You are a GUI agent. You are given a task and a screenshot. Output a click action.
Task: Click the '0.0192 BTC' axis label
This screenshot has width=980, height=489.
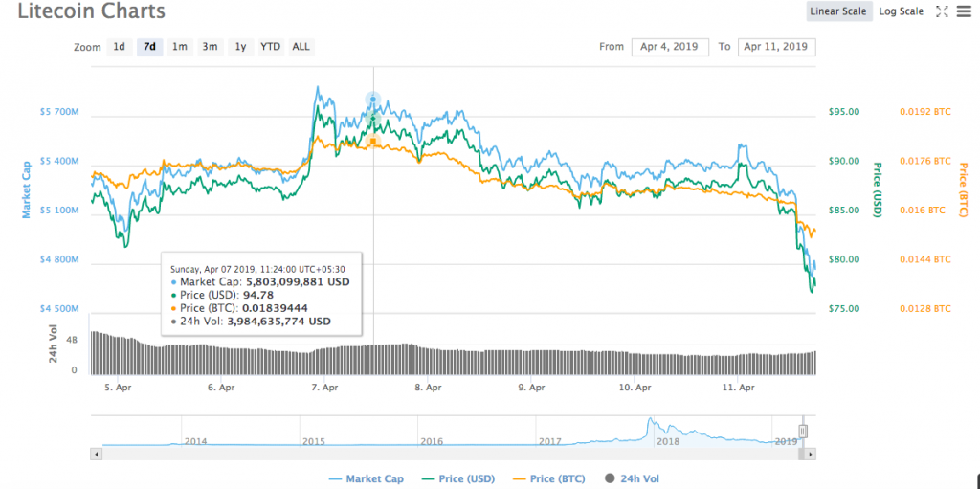tap(925, 112)
